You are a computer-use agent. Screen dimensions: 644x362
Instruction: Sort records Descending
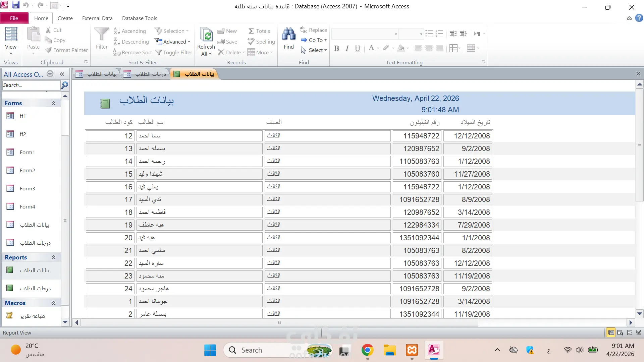click(131, 42)
